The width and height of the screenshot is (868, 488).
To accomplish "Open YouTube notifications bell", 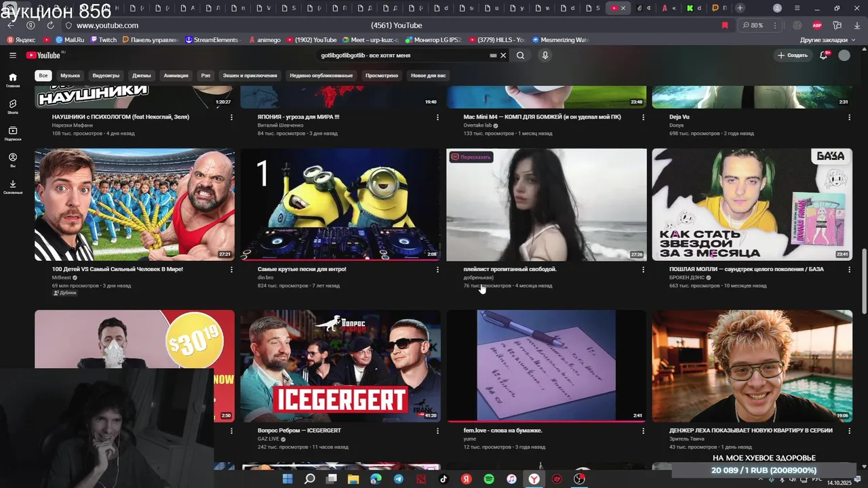I will click(x=823, y=55).
